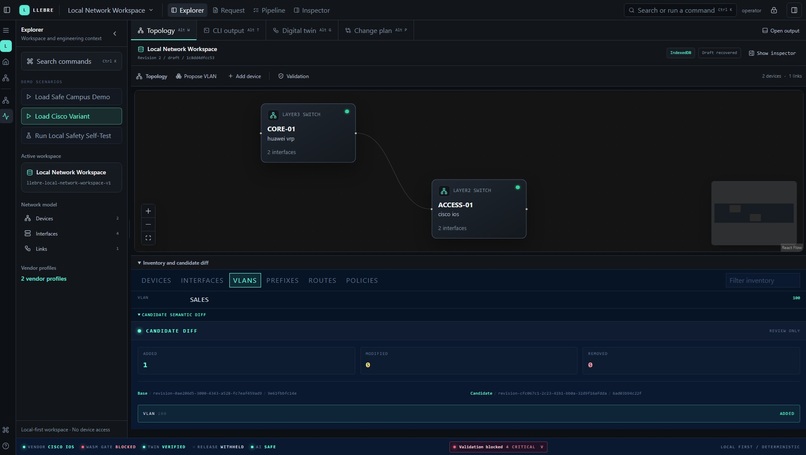Click the topology minimap
Screen dimensions: 806x455
click(x=754, y=213)
